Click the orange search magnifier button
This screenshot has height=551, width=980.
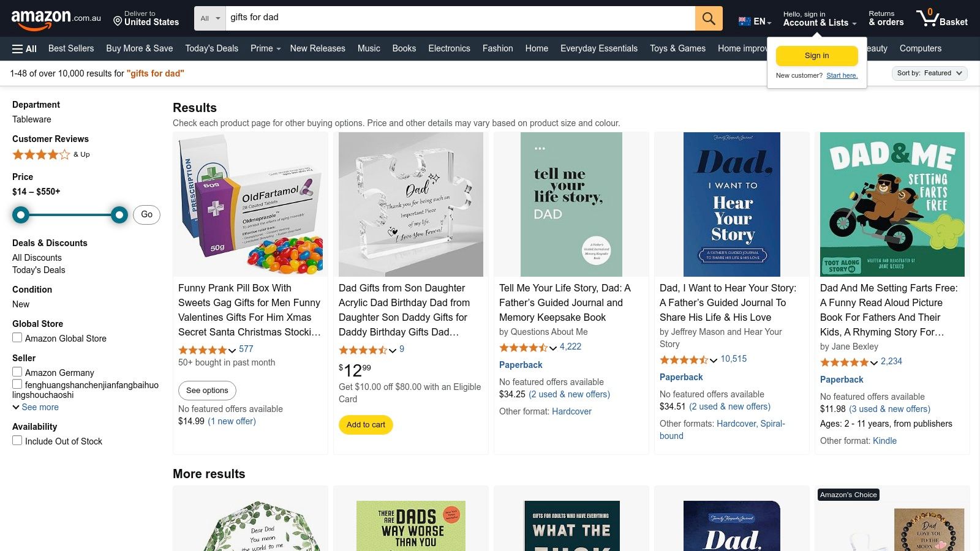pos(709,18)
